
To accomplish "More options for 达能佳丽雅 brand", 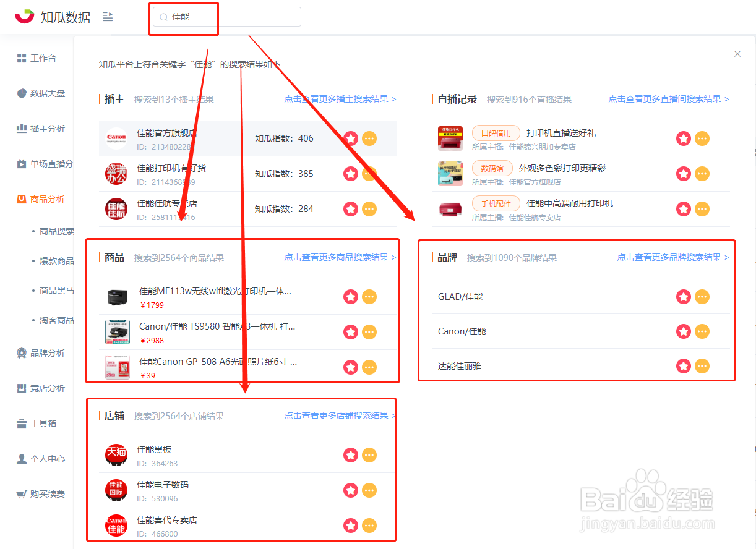I will pos(702,366).
